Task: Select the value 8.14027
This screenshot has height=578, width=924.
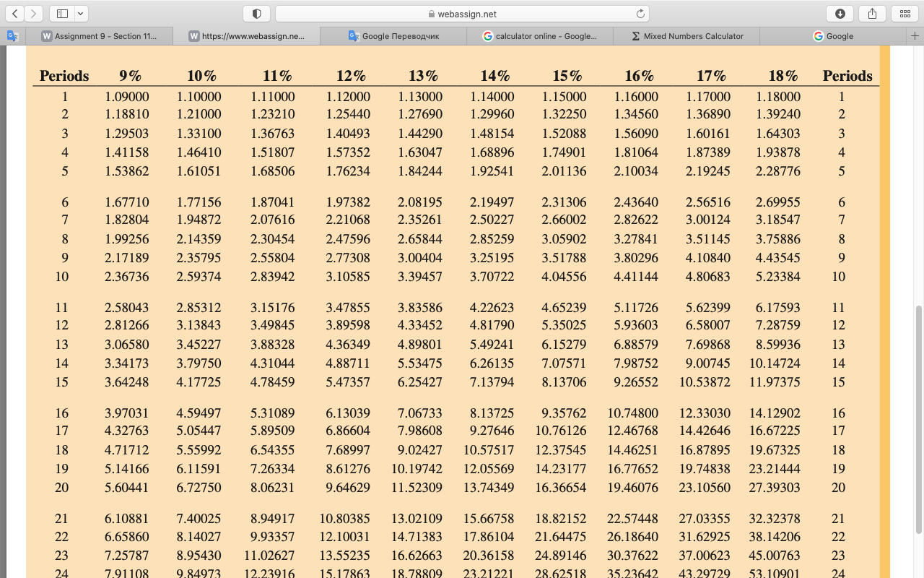Action: click(x=199, y=537)
